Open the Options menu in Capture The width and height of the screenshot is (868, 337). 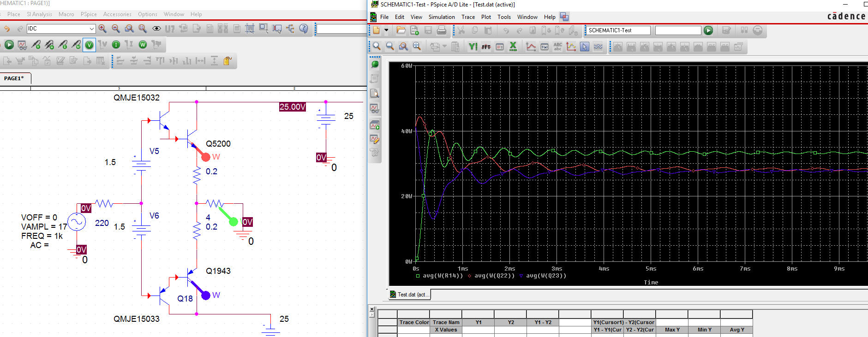(148, 14)
